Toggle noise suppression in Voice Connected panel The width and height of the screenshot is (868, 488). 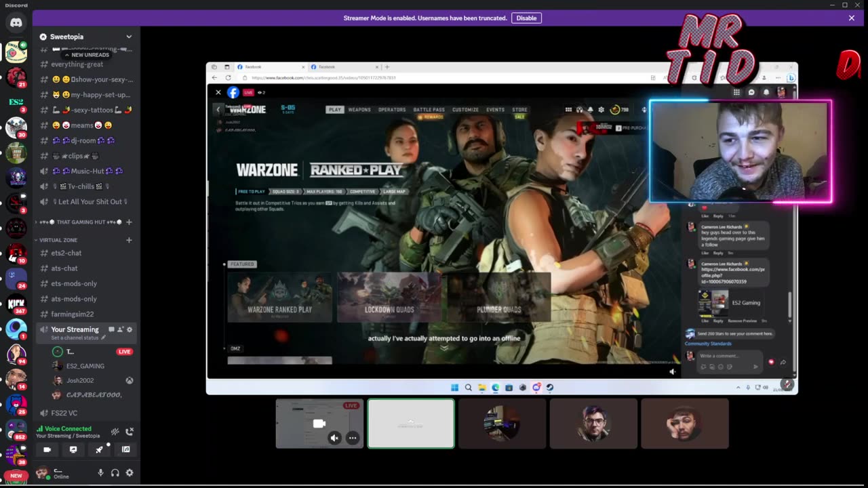coord(115,431)
